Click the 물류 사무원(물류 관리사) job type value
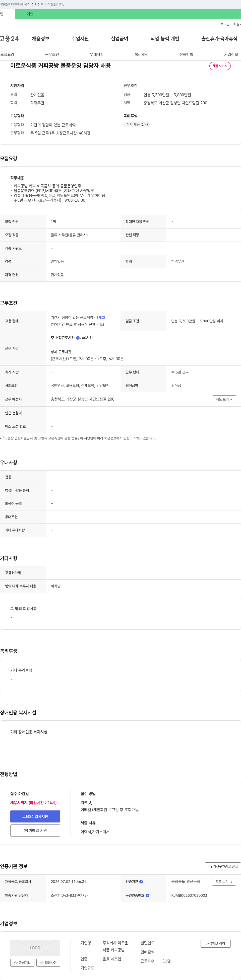 [69, 235]
